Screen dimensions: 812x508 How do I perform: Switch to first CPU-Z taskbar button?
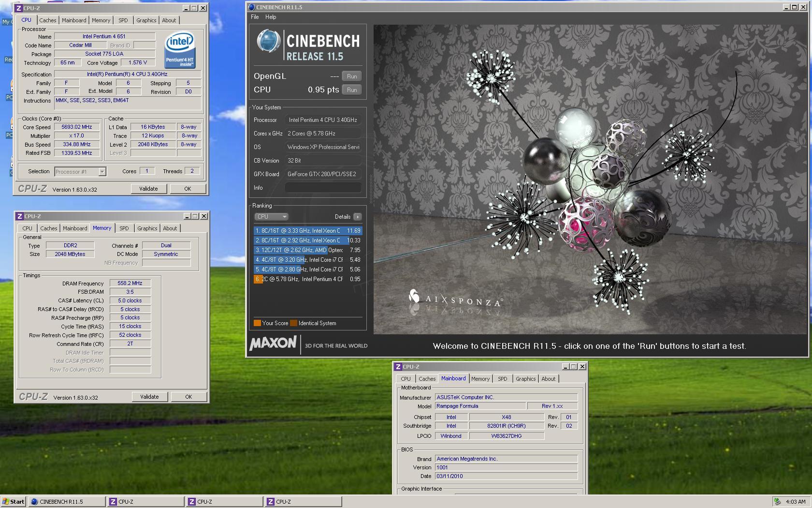146,502
